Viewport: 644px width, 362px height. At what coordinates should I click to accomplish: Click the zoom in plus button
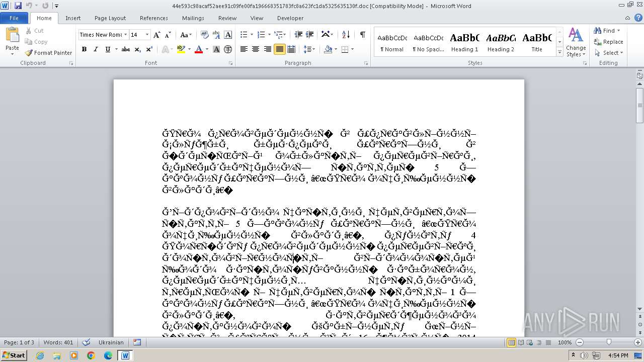(638, 342)
